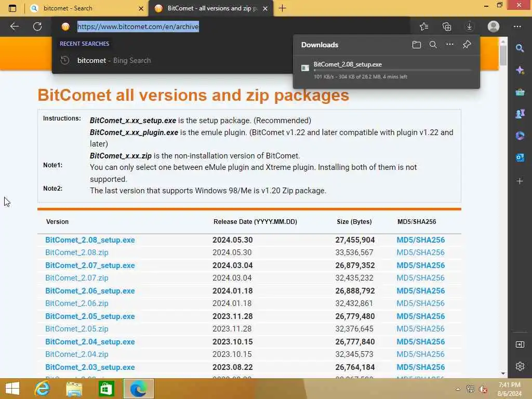Open Windows Start button
The height and width of the screenshot is (399, 532).
click(12, 389)
